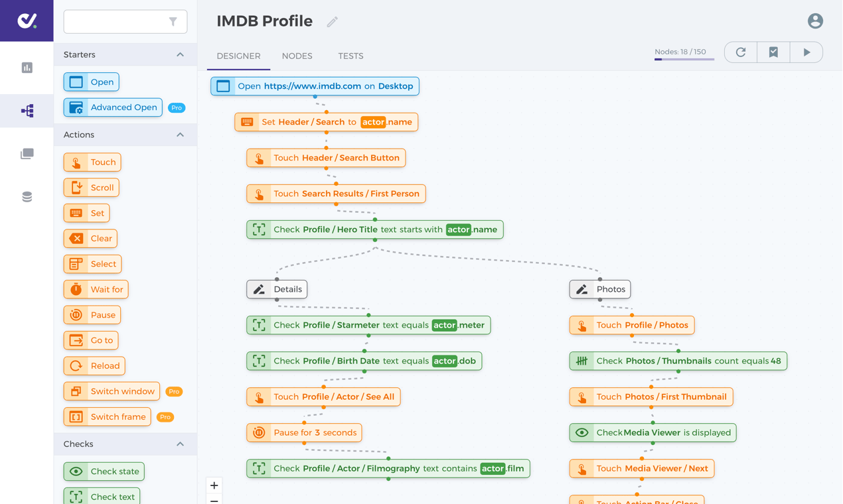
Task: Select the Set Header / Search node
Action: point(327,122)
